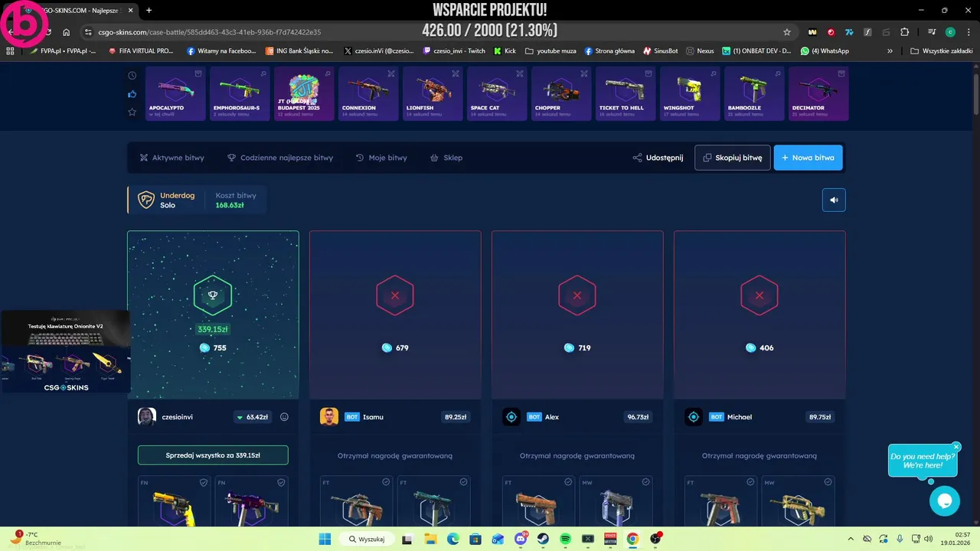
Task: Open Alex bot avatar
Action: 511,417
